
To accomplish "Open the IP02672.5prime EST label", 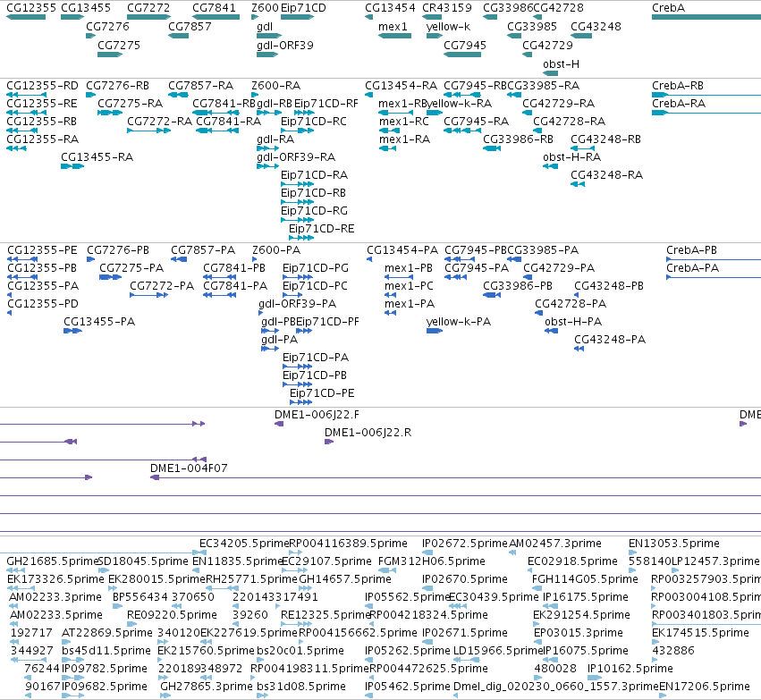I will point(464,544).
